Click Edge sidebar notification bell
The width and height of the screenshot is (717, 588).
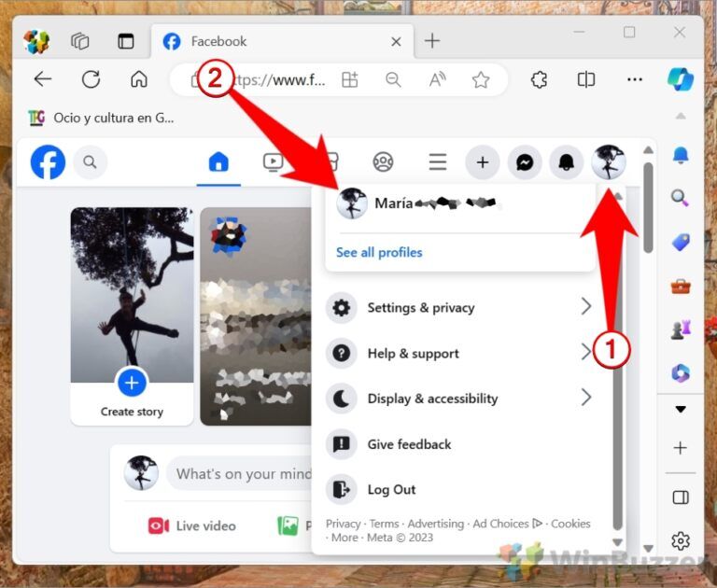[x=681, y=156]
